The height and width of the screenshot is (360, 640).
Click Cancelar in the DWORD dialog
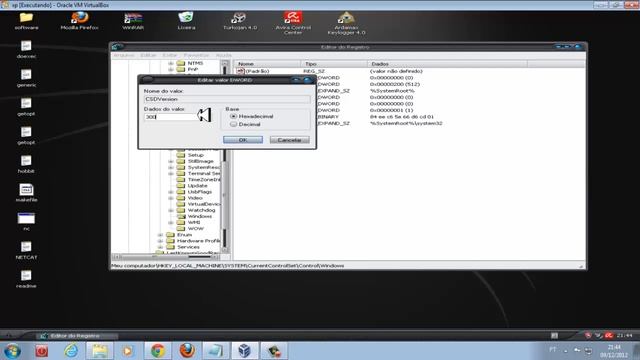coord(289,140)
